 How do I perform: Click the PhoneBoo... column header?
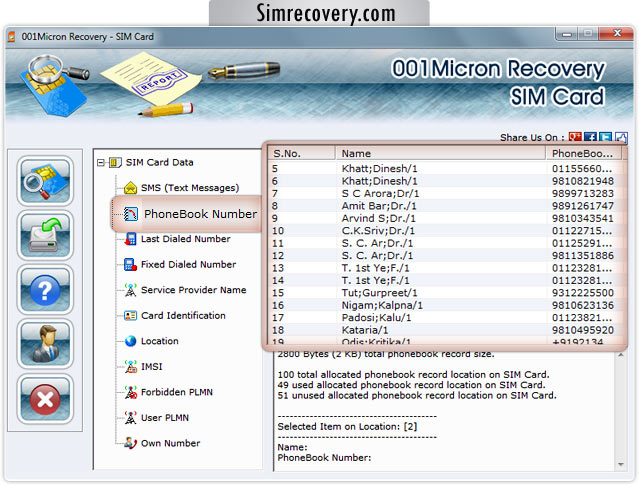pyautogui.click(x=584, y=153)
